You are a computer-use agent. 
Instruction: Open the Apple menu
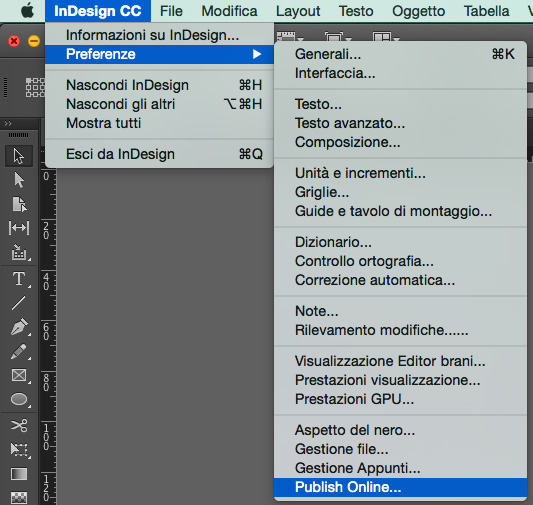click(27, 11)
